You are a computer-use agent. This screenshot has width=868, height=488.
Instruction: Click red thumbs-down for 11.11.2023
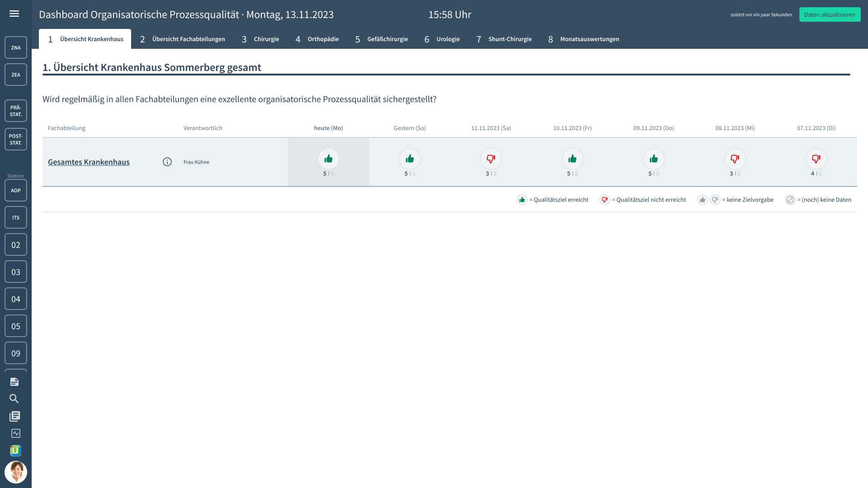tap(491, 159)
